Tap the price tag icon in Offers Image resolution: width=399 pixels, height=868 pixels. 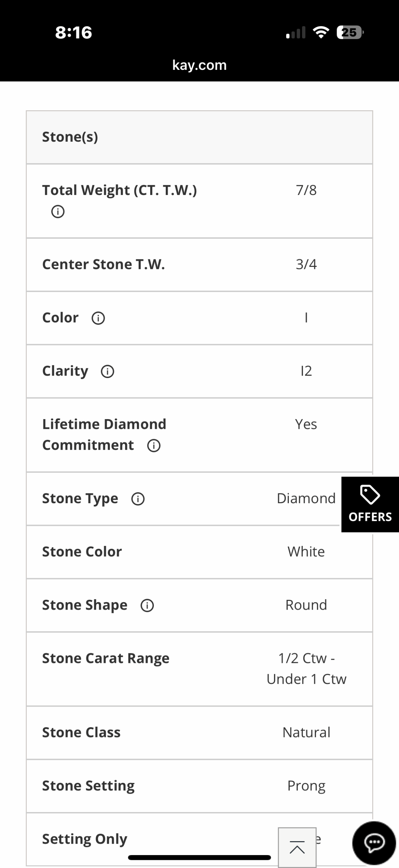click(x=370, y=495)
